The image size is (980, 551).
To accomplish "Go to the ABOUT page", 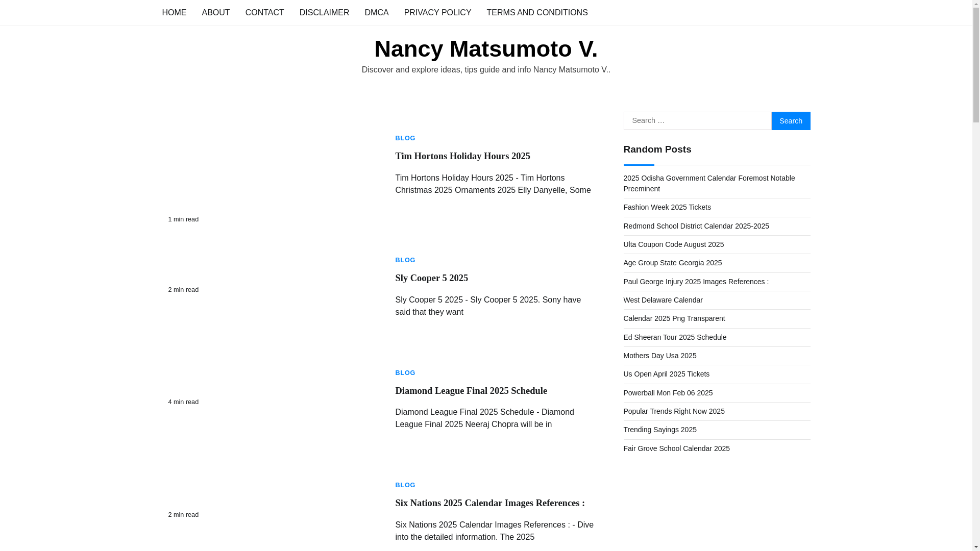I will click(x=216, y=12).
